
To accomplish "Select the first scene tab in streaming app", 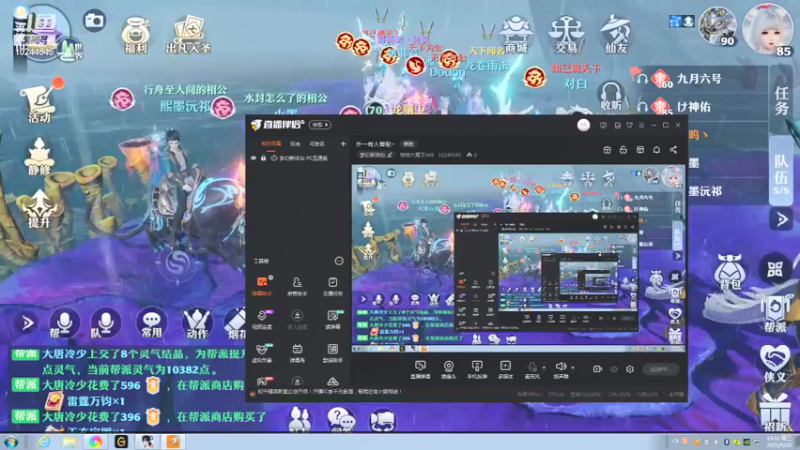I will click(x=271, y=144).
